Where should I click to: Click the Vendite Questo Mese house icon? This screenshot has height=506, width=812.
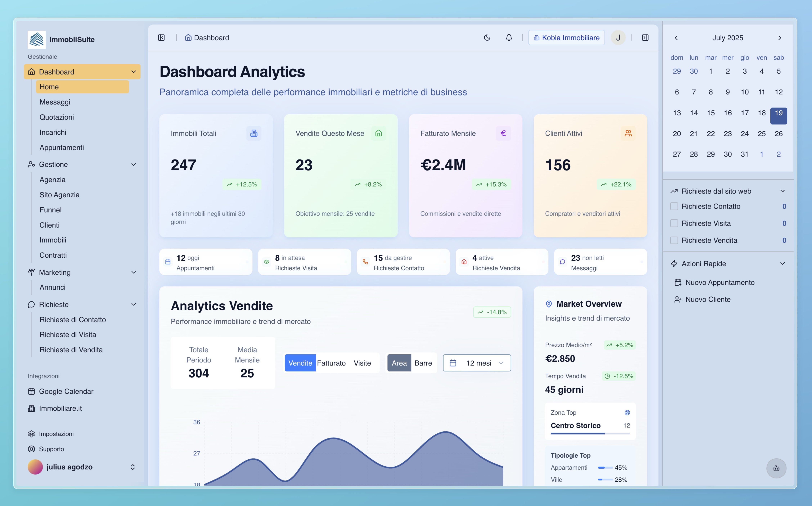coord(379,133)
